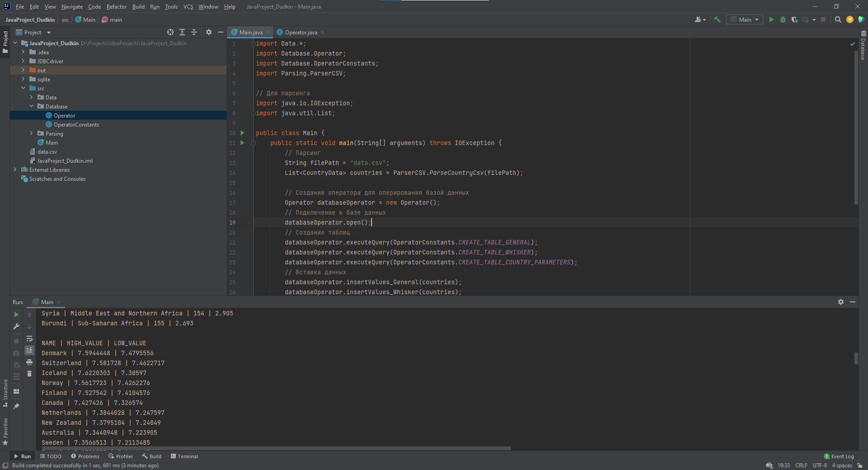Click the editor vertical scrollbar
Image resolution: width=868 pixels, height=470 pixels.
tap(856, 127)
